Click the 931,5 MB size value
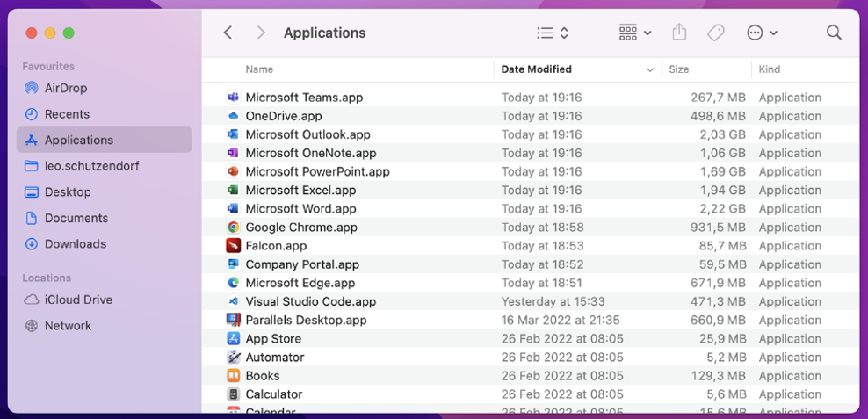The image size is (868, 419). point(718,228)
